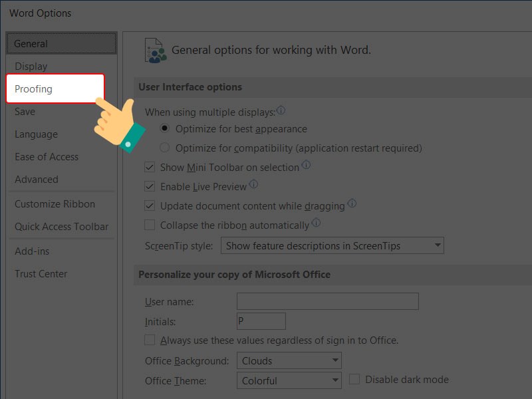This screenshot has height=399, width=532.
Task: Disable the Enable Live Preview checkbox
Action: 150,187
